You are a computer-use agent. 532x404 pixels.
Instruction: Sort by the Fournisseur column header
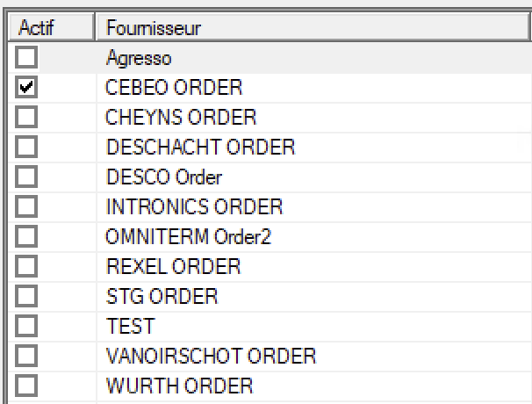click(313, 27)
